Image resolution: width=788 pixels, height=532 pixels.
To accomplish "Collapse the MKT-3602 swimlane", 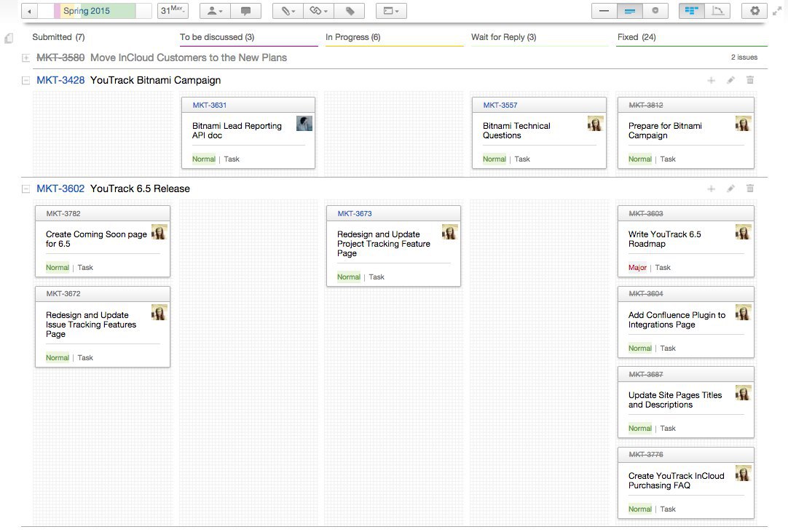I will click(25, 189).
